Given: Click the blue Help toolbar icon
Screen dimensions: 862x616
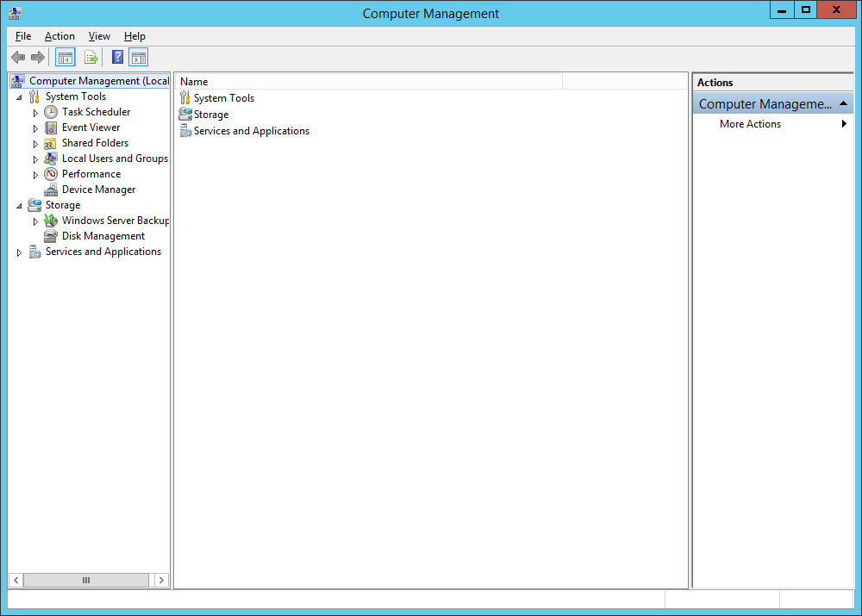Looking at the screenshot, I should pos(117,58).
